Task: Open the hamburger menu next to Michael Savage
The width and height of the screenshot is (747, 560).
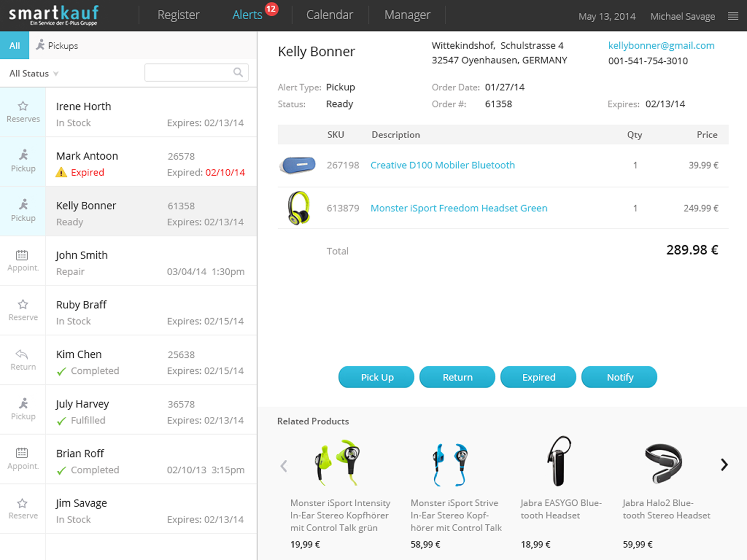Action: pos(733,16)
